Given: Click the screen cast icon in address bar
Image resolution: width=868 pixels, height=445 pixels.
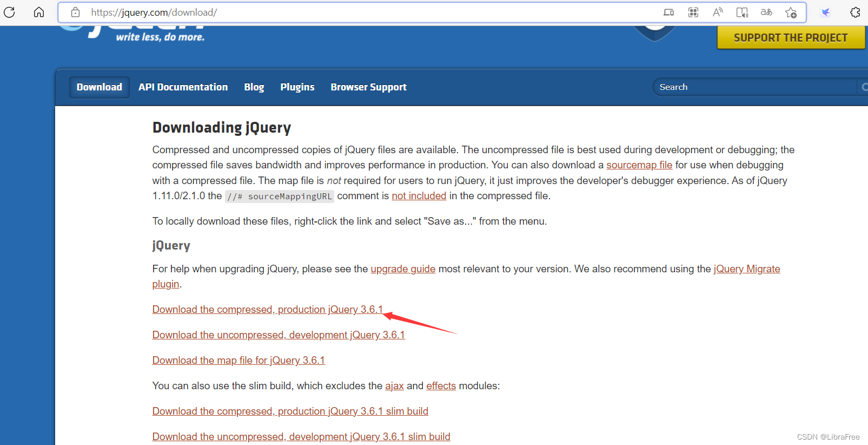Looking at the screenshot, I should click(669, 12).
